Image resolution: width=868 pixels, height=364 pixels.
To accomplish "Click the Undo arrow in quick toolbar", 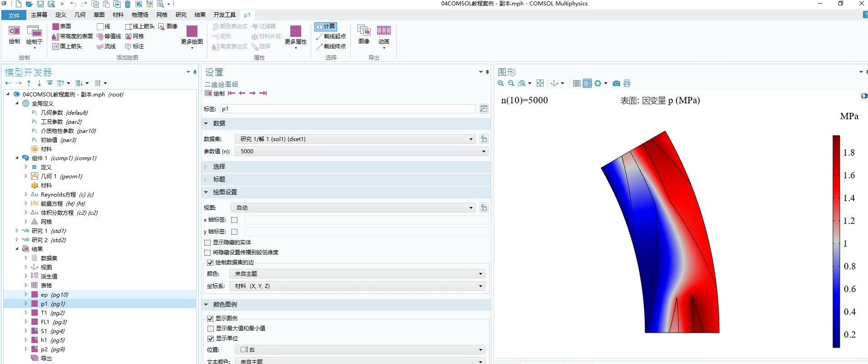I will 73,4.
